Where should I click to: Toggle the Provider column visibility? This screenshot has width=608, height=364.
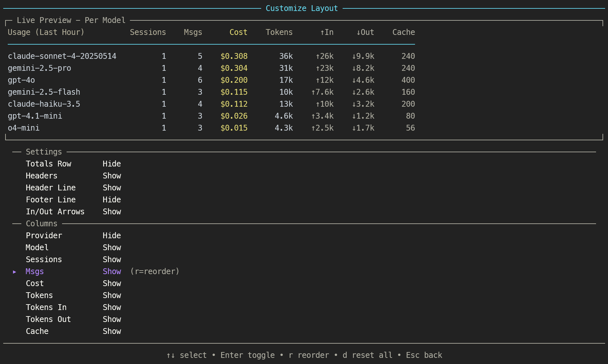(73, 236)
